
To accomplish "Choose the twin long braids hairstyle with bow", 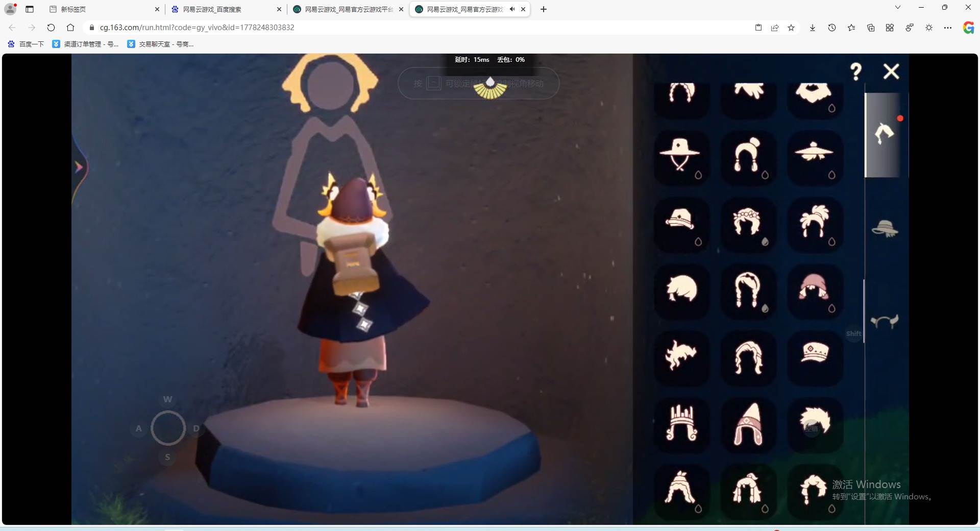I will pyautogui.click(x=748, y=292).
